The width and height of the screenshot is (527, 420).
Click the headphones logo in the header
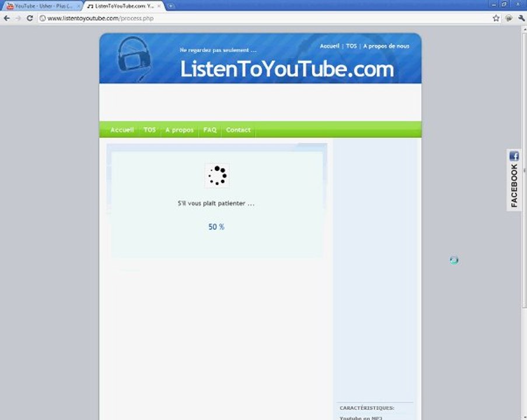pyautogui.click(x=134, y=58)
